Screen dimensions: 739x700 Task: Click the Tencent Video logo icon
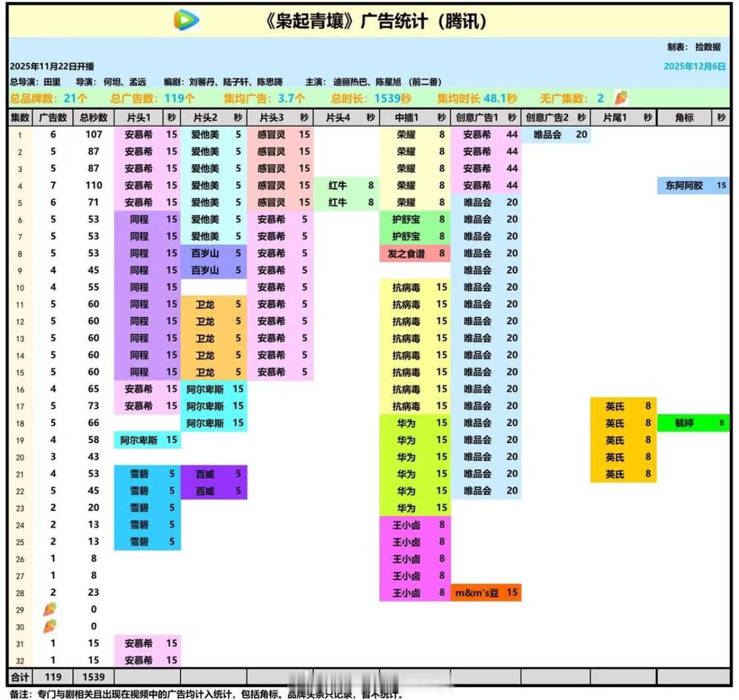coord(187,21)
